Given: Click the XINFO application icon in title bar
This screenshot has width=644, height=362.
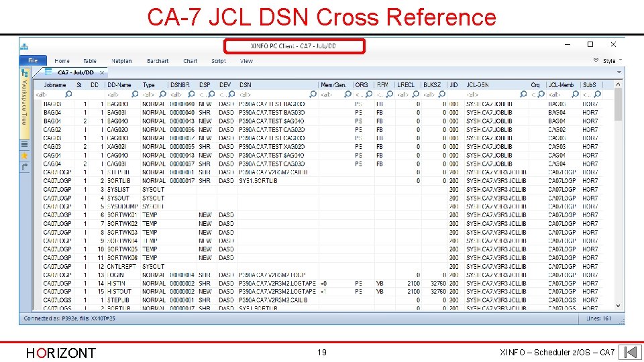Looking at the screenshot, I should click(24, 46).
